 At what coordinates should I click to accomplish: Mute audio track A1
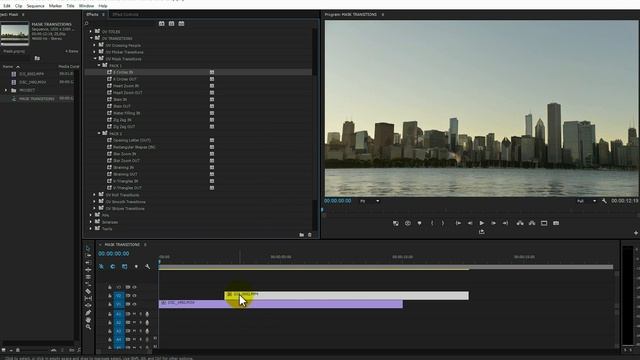[134, 314]
